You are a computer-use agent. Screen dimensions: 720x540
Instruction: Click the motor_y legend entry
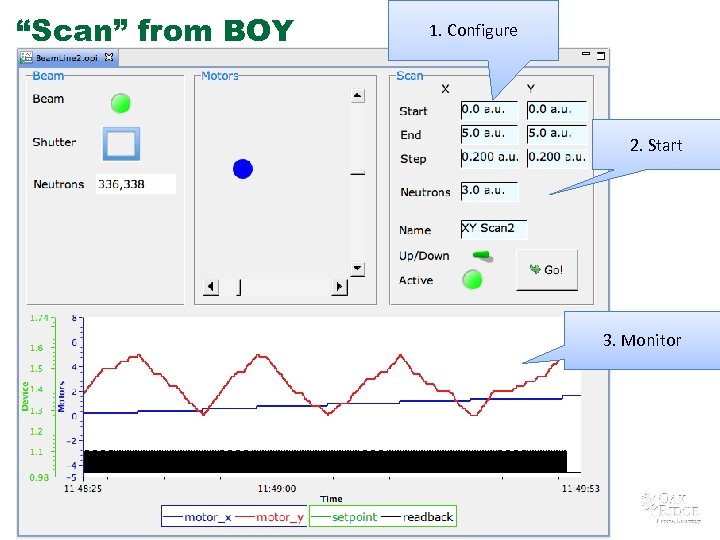(x=270, y=517)
